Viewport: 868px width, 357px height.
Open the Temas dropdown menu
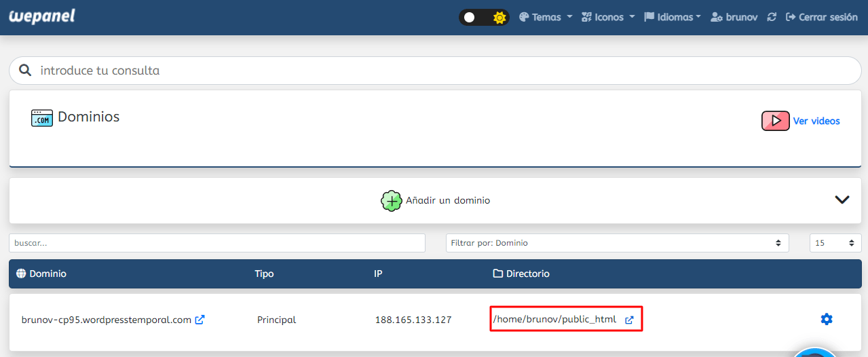click(546, 17)
